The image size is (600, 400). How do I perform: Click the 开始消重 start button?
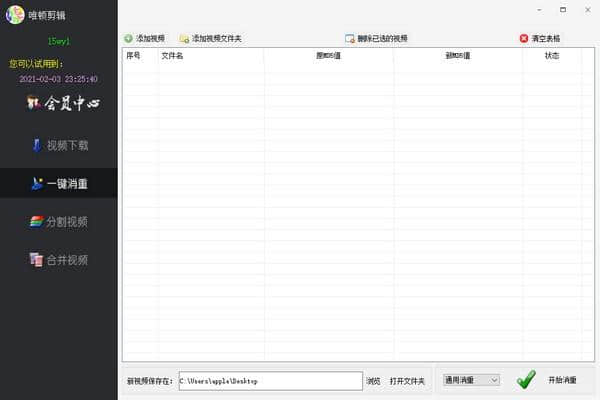(x=562, y=380)
